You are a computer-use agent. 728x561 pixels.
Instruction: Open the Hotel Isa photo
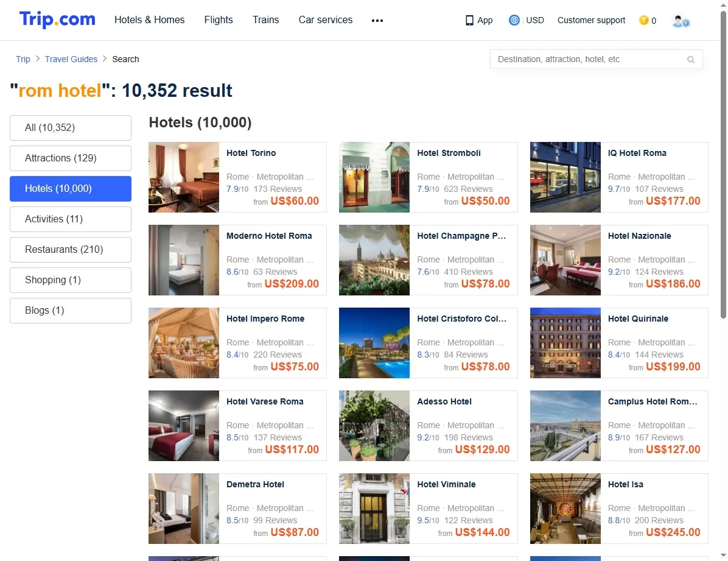click(x=565, y=509)
